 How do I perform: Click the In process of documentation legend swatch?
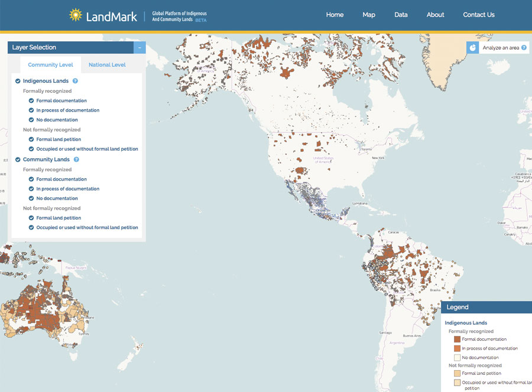[458, 348]
